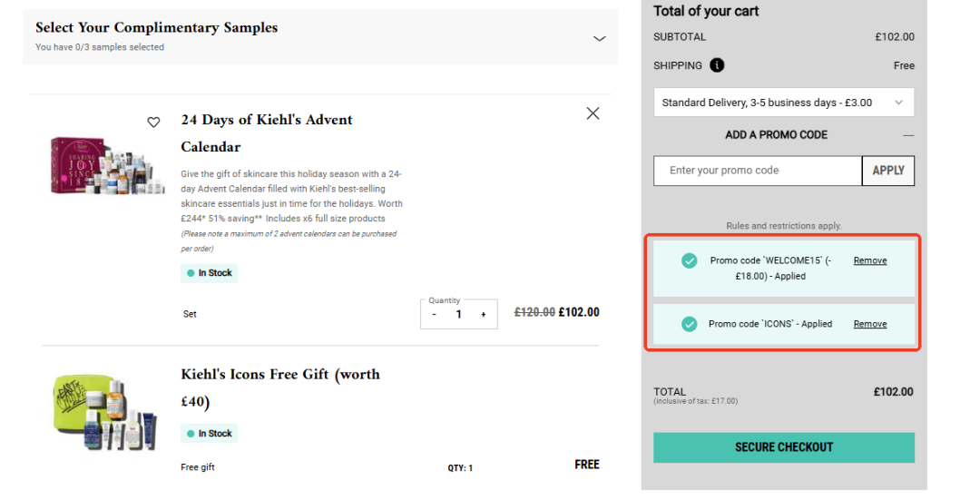Remove the ICONS promo code
The width and height of the screenshot is (980, 500).
point(869,324)
